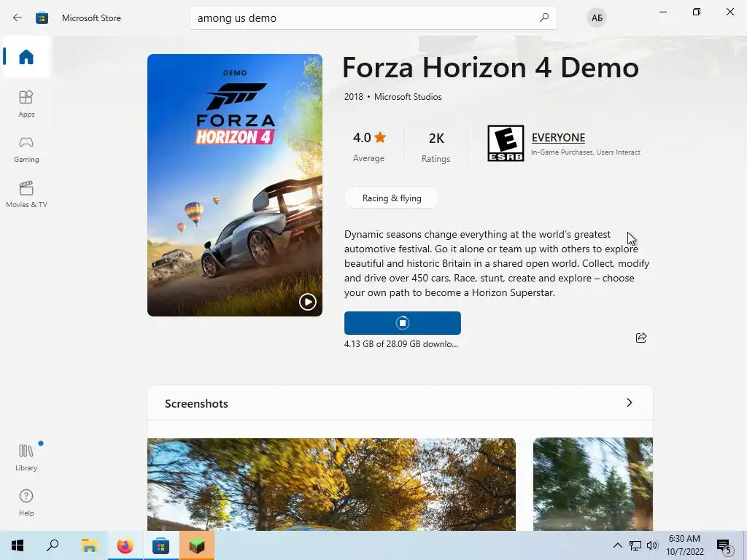Play the trailer on Forza cover art
Image resolution: width=747 pixels, height=560 pixels.
[x=307, y=301]
